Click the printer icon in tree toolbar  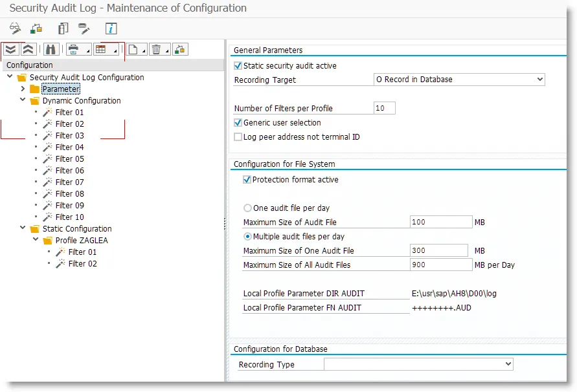point(74,50)
